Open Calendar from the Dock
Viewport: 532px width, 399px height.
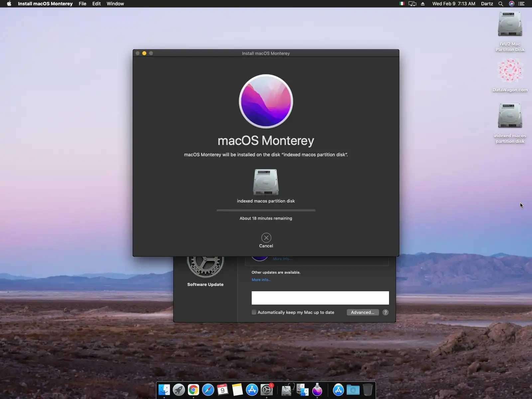coord(223,390)
